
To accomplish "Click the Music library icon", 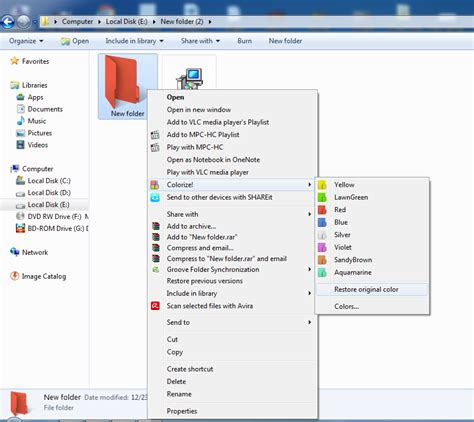I will coord(21,121).
